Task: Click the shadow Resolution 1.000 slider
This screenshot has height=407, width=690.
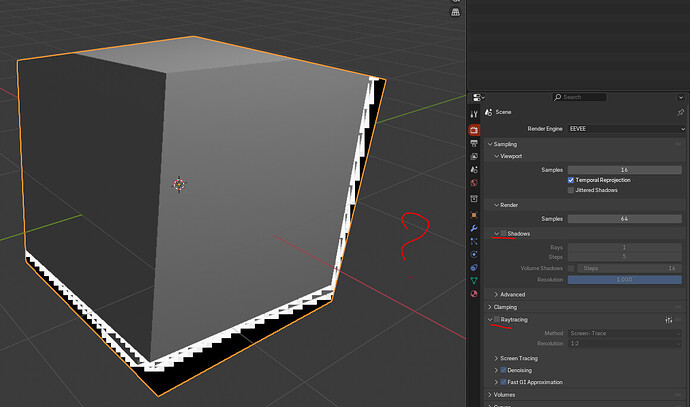Action: (624, 280)
